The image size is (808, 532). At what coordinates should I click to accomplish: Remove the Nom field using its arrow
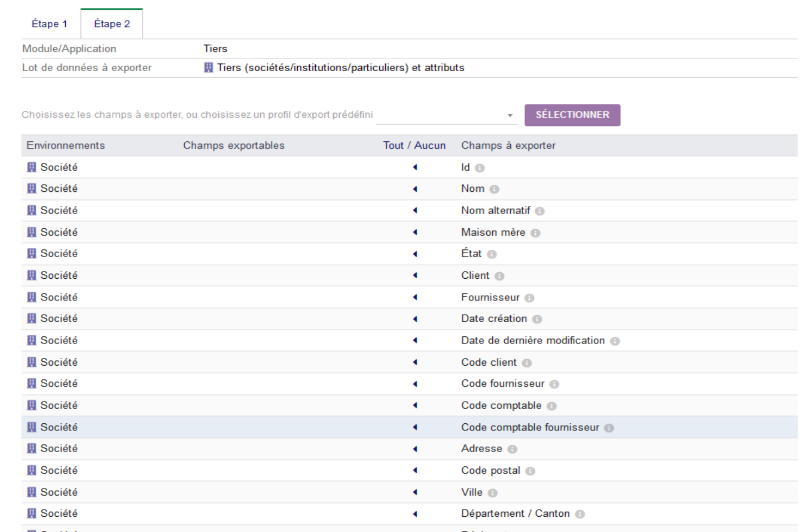pos(415,189)
